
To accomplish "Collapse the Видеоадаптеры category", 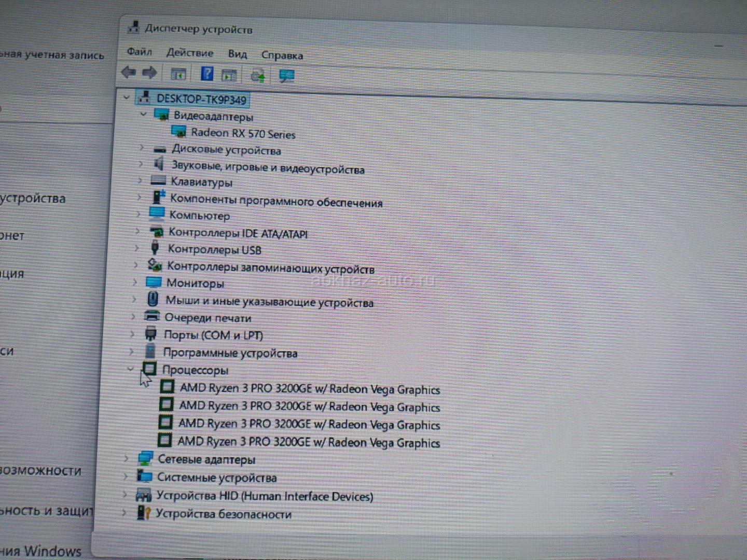I will 144,114.
